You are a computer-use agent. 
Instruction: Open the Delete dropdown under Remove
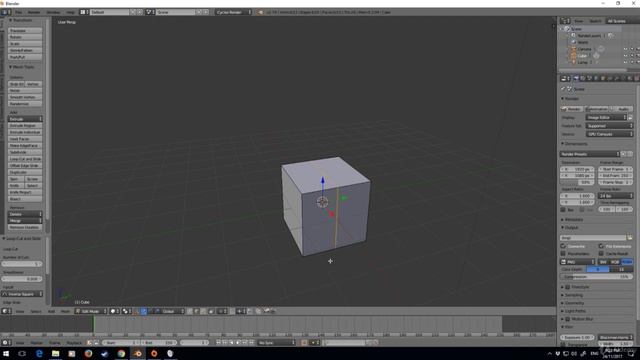pos(25,214)
